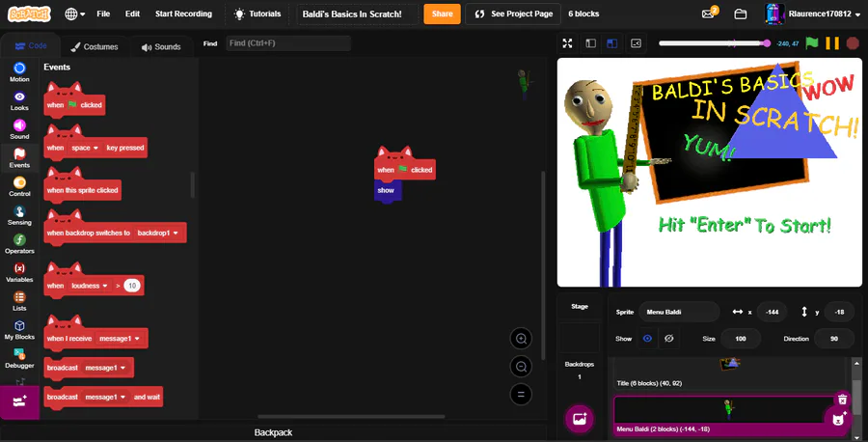This screenshot has height=442, width=868.
Task: Hide the sprite using crossed-eye icon
Action: tap(668, 339)
